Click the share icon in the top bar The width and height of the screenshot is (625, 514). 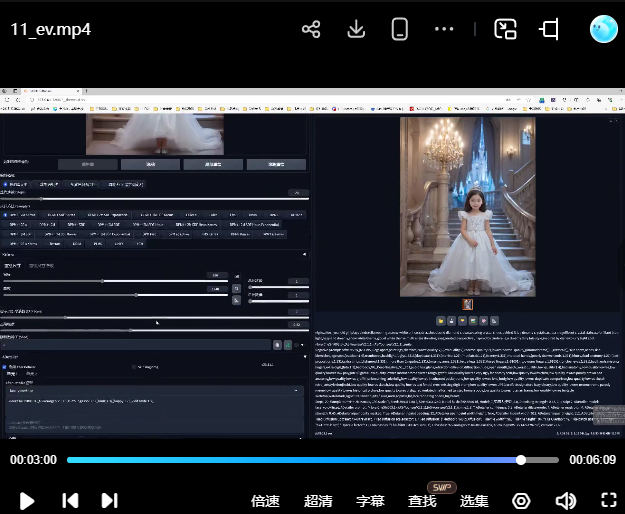(x=311, y=29)
